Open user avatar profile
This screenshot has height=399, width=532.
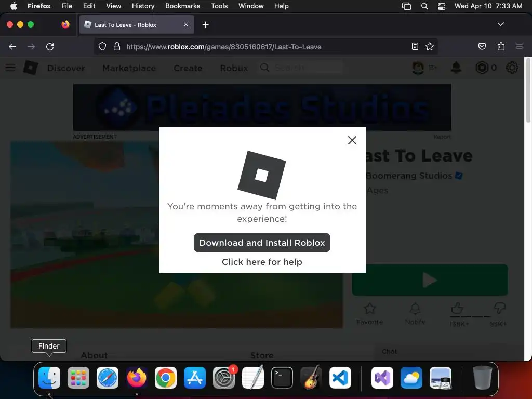pyautogui.click(x=418, y=68)
